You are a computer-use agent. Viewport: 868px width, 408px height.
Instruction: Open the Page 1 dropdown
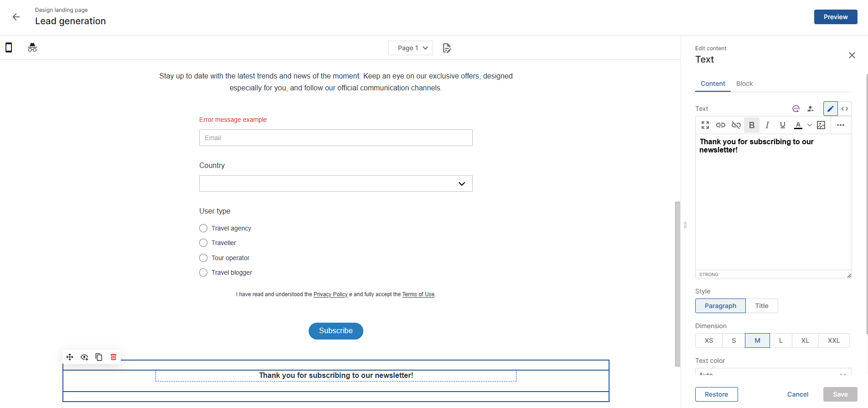pyautogui.click(x=410, y=48)
